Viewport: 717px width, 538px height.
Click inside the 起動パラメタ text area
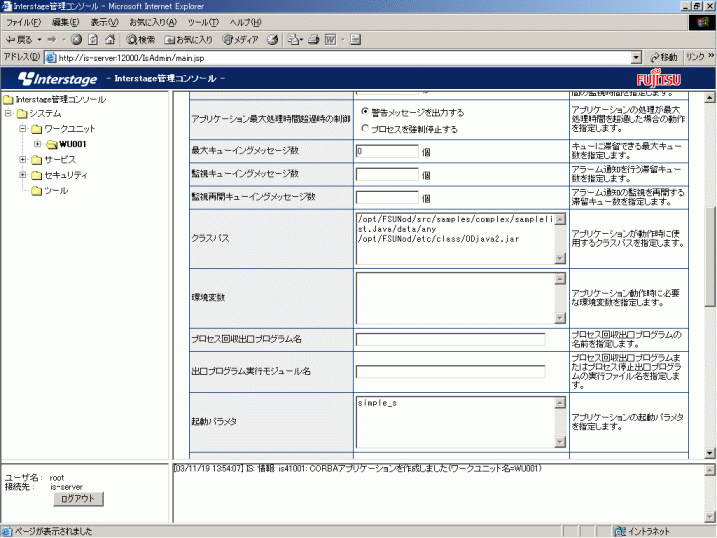(x=455, y=422)
